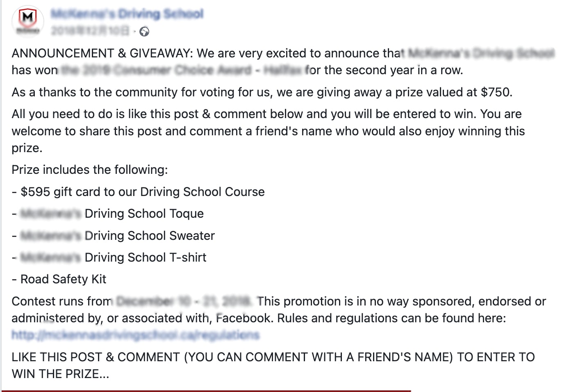This screenshot has height=392, width=569.
Task: Click the Driving School T-shirt line
Action: 145,258
